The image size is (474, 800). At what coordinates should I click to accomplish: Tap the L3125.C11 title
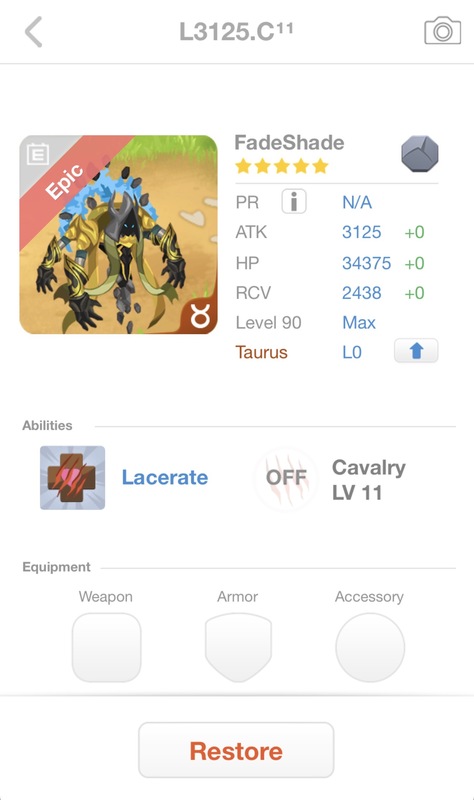236,32
